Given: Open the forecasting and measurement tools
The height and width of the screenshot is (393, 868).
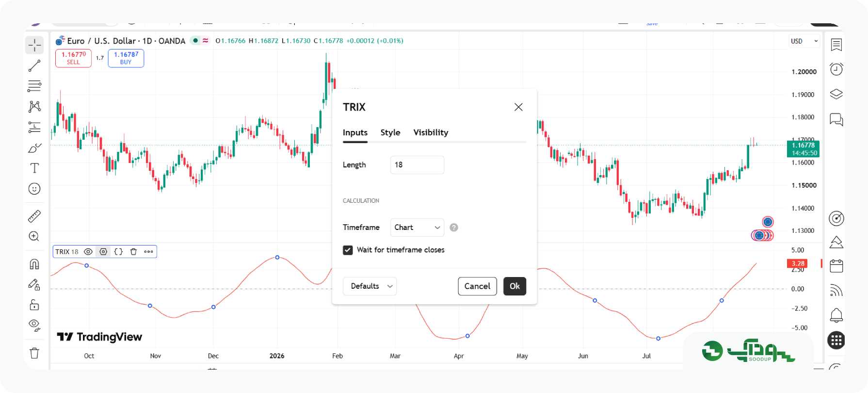Looking at the screenshot, I should point(34,127).
